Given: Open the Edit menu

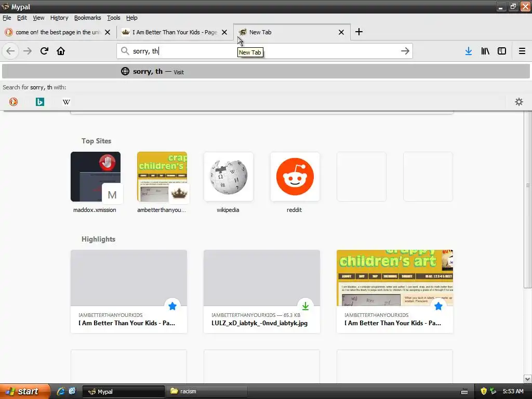Looking at the screenshot, I should click(22, 18).
